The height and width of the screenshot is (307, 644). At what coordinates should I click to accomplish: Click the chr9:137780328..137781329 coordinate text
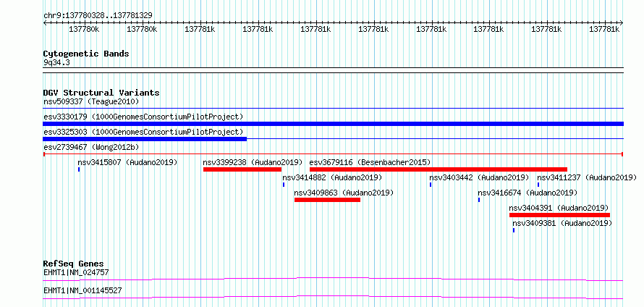(98, 15)
